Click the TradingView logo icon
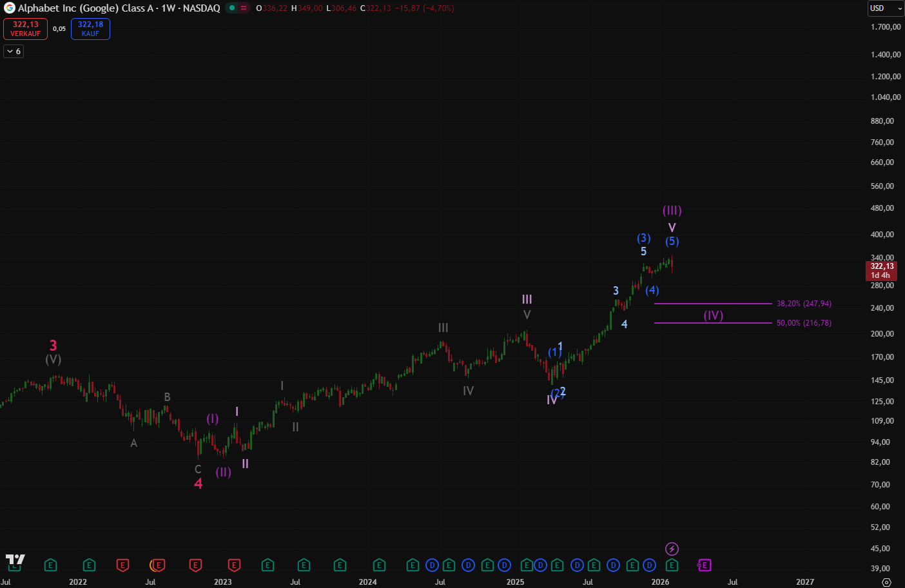Image resolution: width=905 pixels, height=588 pixels. pos(15,560)
